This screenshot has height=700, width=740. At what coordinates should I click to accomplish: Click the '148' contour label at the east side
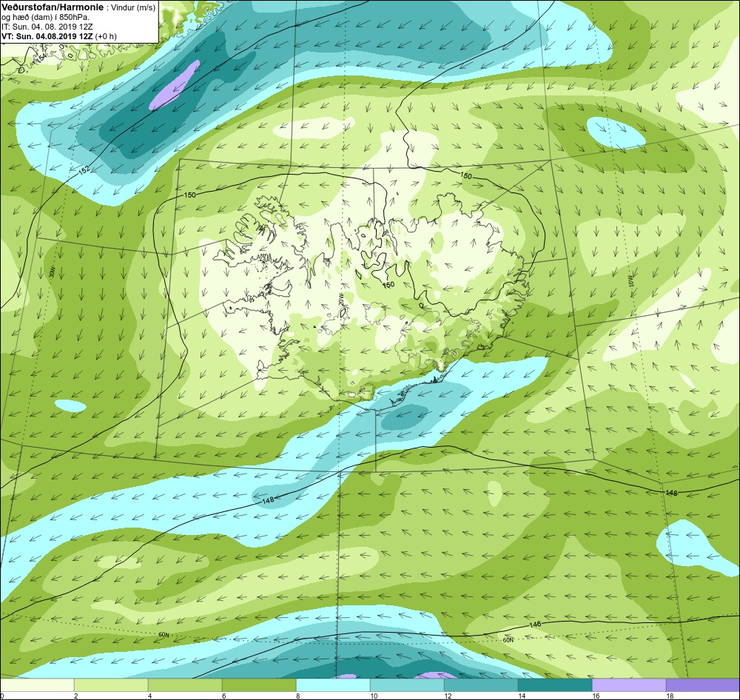pos(671,493)
